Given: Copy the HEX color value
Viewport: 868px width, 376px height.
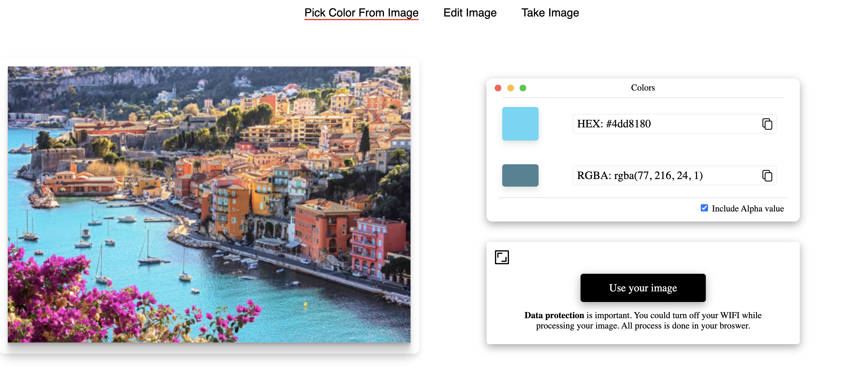Looking at the screenshot, I should (x=767, y=124).
